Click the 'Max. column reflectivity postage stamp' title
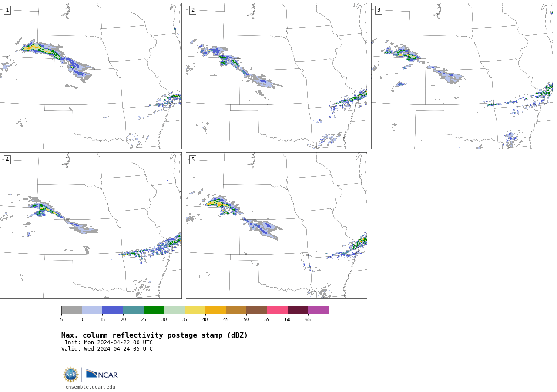 click(154, 335)
